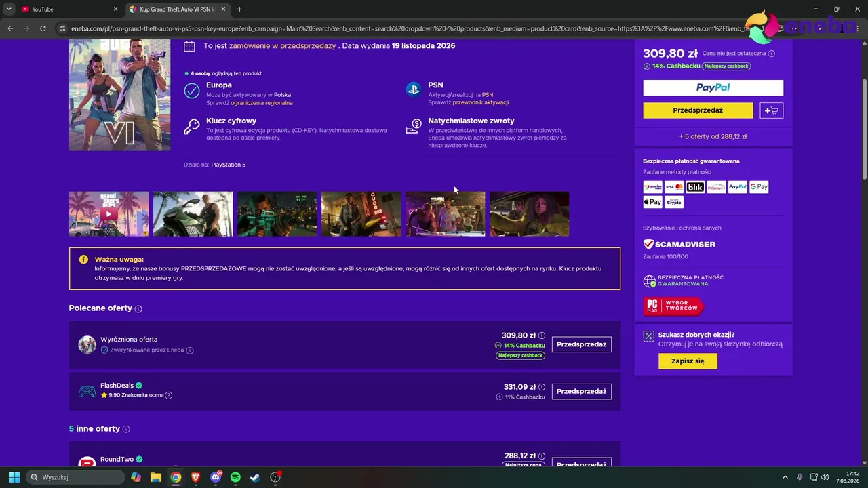Open File Explorer from the taskbar

156,477
